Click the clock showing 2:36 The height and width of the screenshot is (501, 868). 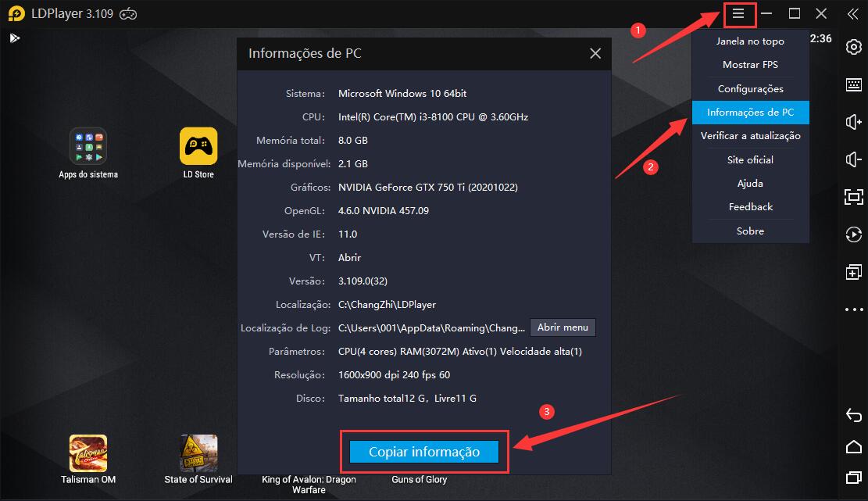pyautogui.click(x=820, y=38)
